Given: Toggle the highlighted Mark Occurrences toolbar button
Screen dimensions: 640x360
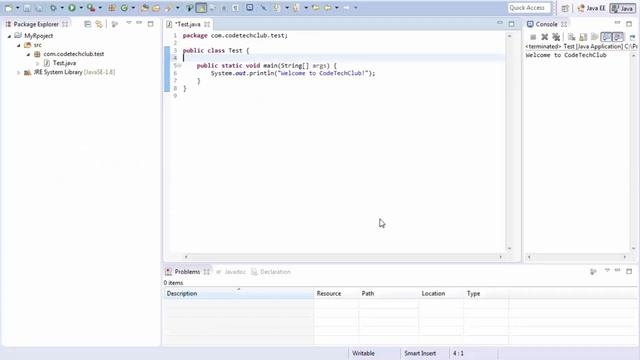Looking at the screenshot, I should click(x=201, y=8).
